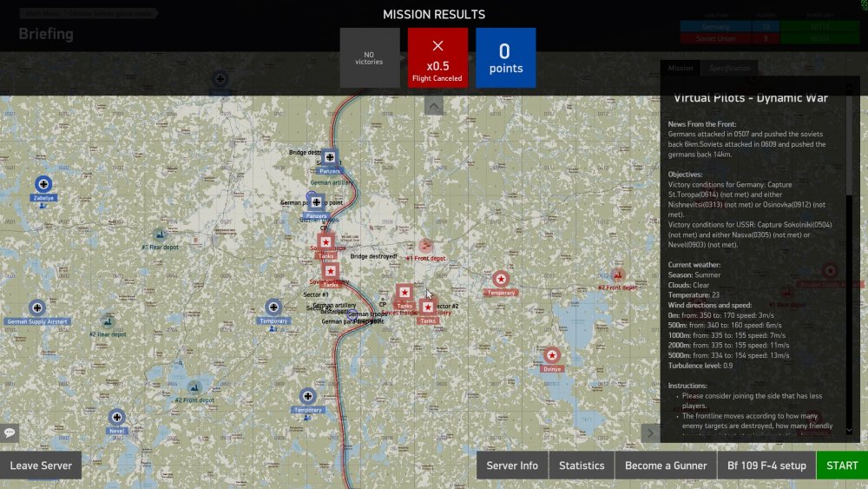
Task: Click the Bridge destroyed! map label
Action: tap(373, 256)
